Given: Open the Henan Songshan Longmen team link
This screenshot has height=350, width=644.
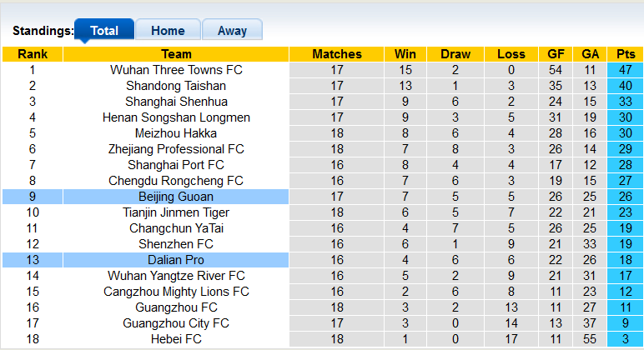Looking at the screenshot, I should click(x=176, y=117).
